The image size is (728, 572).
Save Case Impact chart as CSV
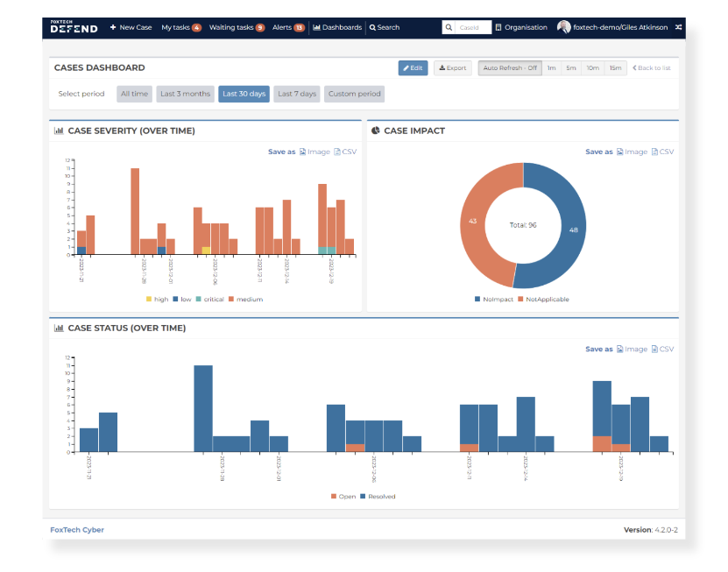click(x=664, y=151)
